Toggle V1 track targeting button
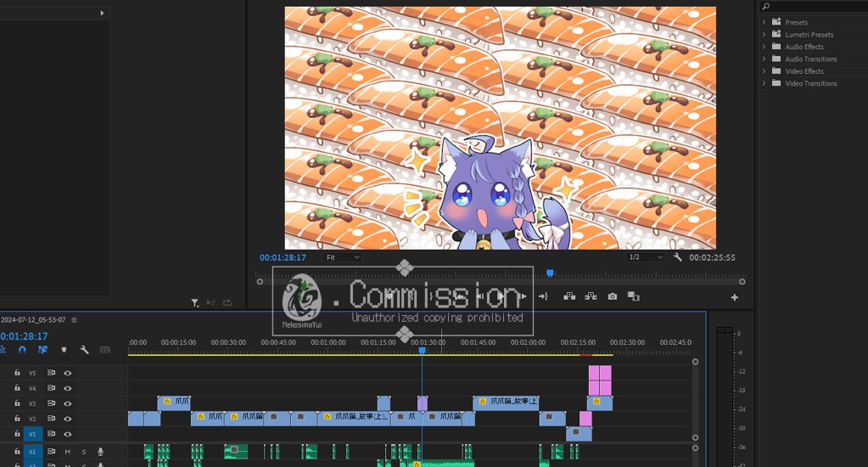The image size is (868, 467). (x=32, y=434)
